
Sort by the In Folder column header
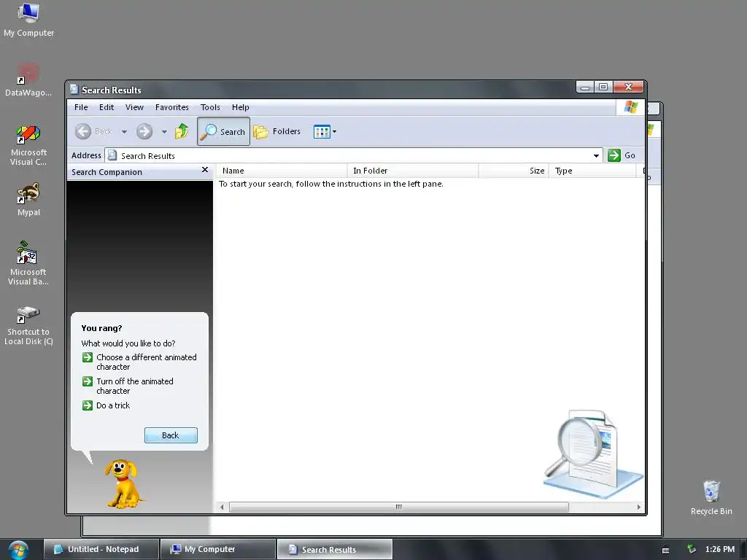point(413,171)
